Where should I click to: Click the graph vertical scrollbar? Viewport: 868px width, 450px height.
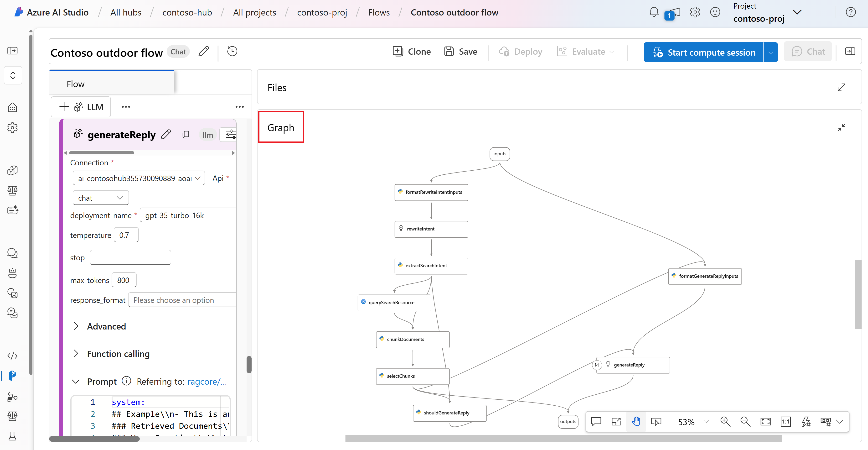click(858, 294)
